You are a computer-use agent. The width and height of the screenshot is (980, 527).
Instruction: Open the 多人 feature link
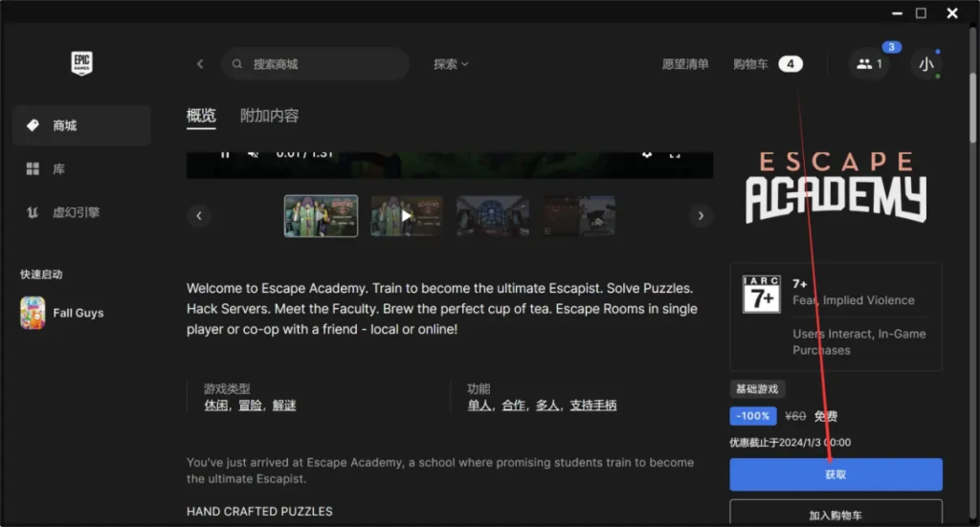(x=546, y=406)
